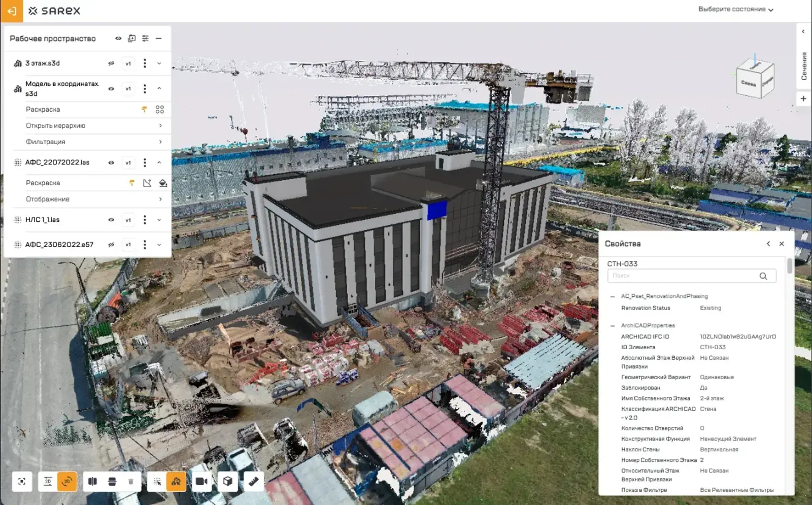The image size is (812, 505).
Task: Hide the НЛС 1_1.las point cloud
Action: coord(111,220)
